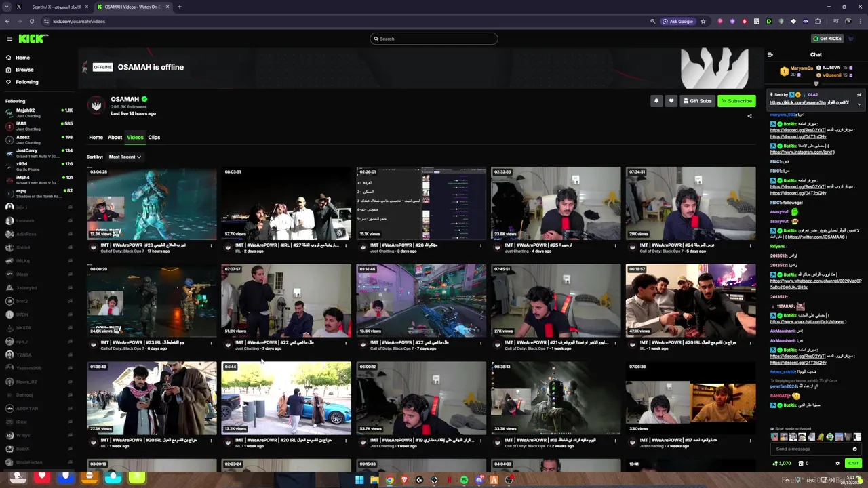Open the 08:03:51 IRL video thumbnail

286,203
